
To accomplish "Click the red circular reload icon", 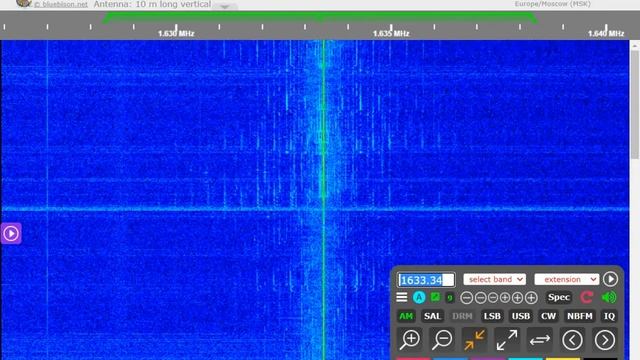I will click(587, 297).
